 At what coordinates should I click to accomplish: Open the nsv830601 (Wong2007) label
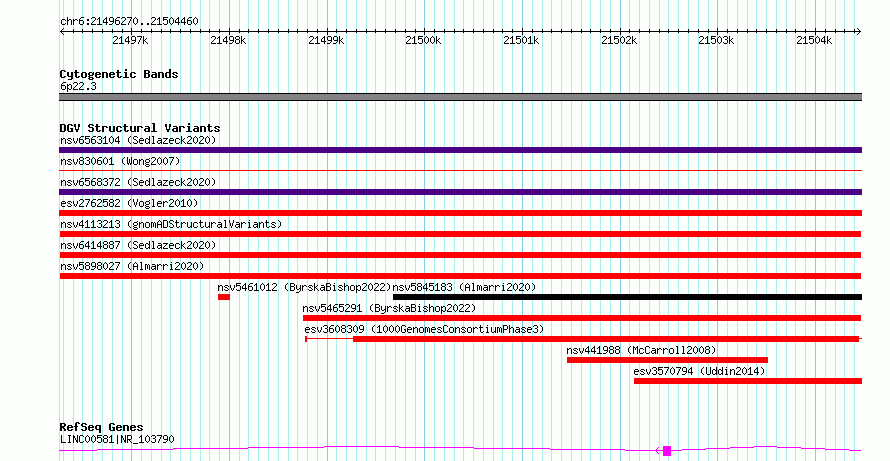(120, 161)
